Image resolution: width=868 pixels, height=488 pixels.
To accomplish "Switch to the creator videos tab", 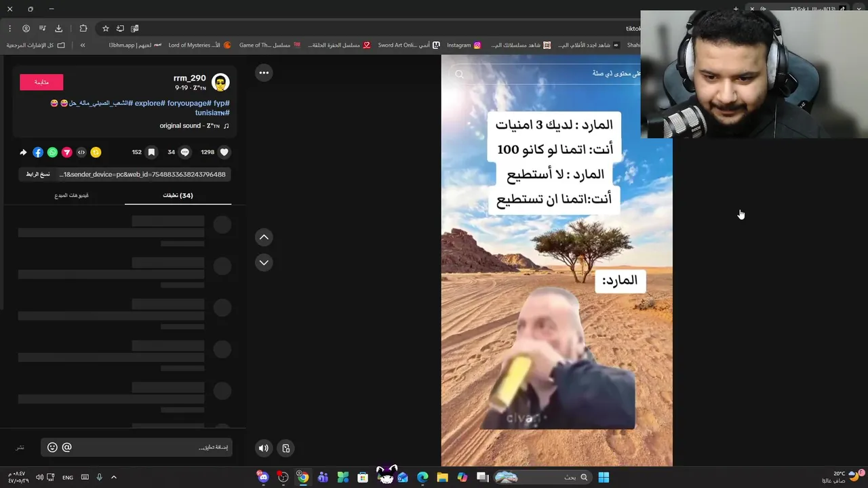I will (72, 195).
